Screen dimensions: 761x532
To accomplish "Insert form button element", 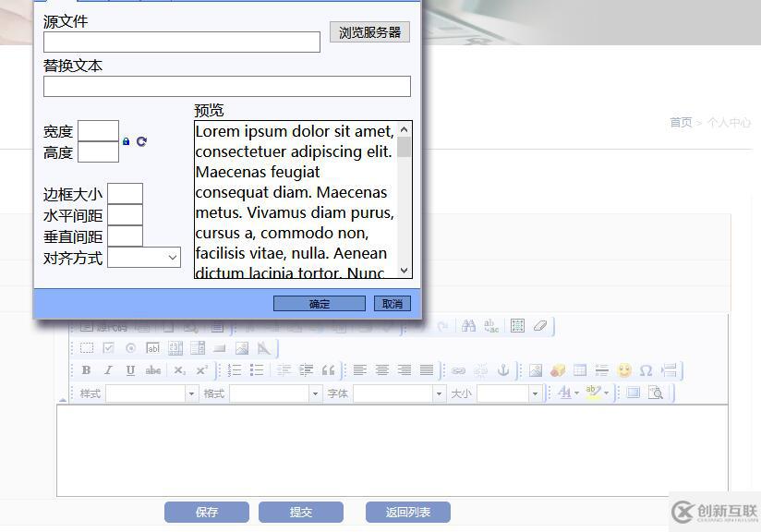I will [220, 348].
